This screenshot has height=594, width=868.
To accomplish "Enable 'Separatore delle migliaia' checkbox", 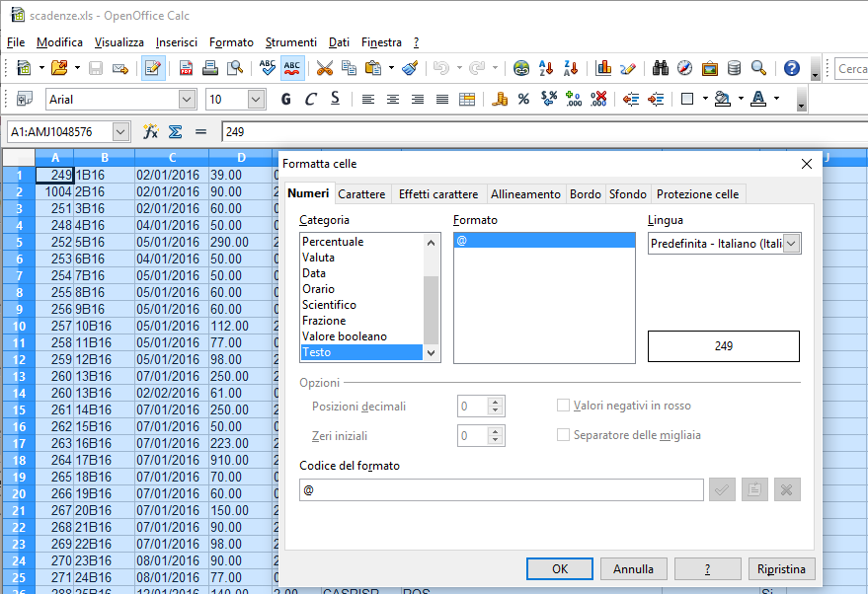I will pos(563,435).
